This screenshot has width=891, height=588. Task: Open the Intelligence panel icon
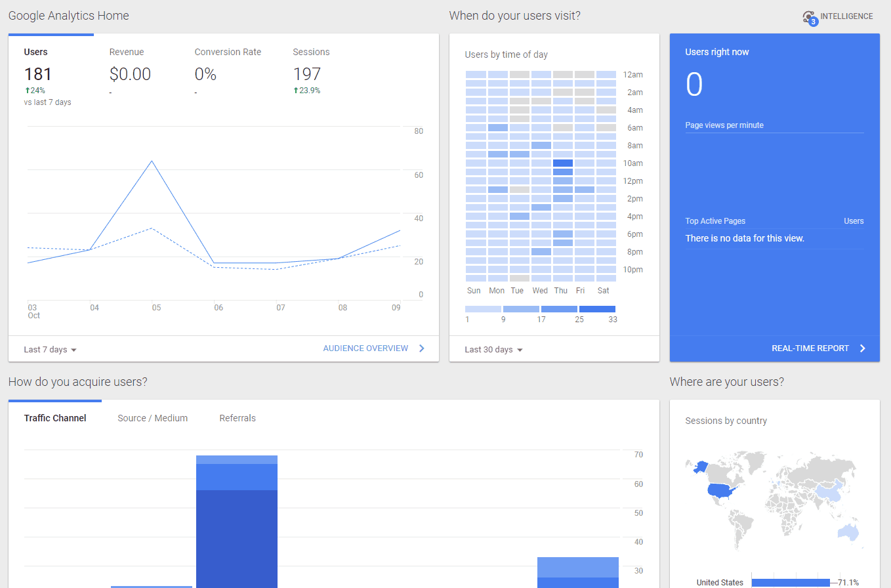click(810, 18)
